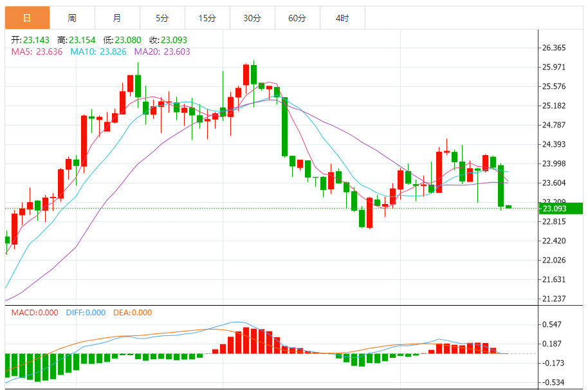Click the low price value 23.080

click(x=128, y=40)
